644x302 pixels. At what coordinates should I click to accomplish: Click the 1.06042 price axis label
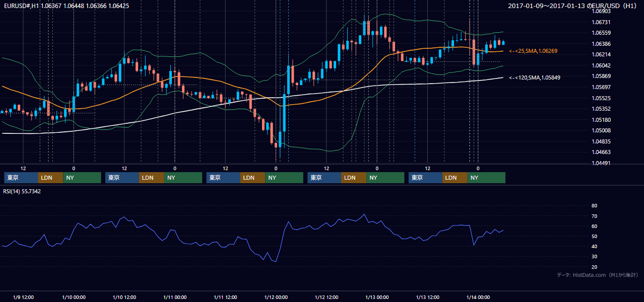601,65
